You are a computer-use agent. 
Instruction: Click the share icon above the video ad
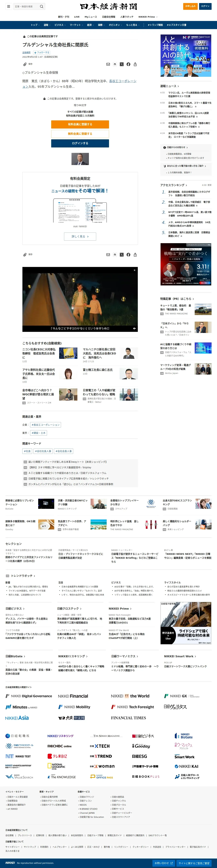pyautogui.click(x=135, y=254)
